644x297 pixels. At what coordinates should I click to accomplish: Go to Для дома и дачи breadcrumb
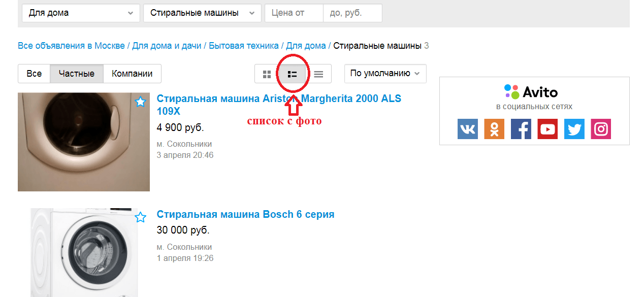[167, 46]
